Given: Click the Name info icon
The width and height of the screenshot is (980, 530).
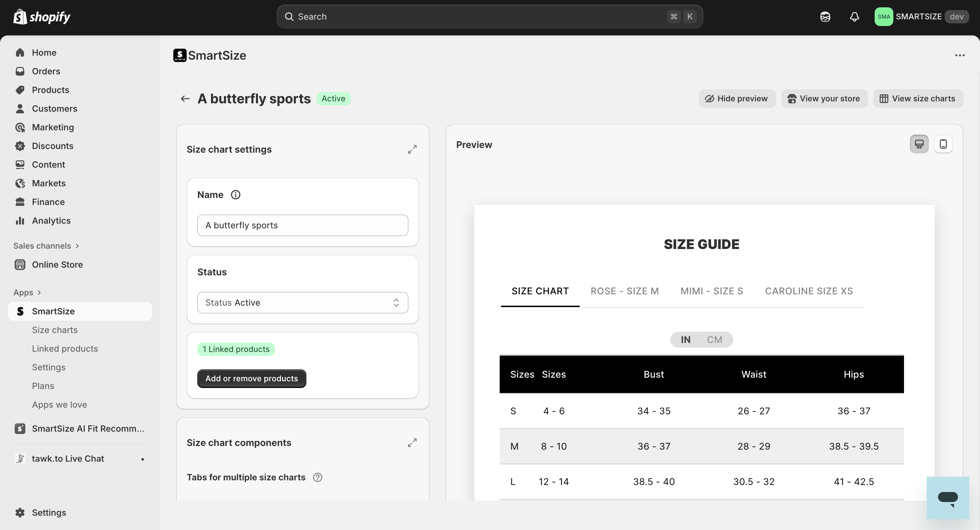Looking at the screenshot, I should coord(235,195).
